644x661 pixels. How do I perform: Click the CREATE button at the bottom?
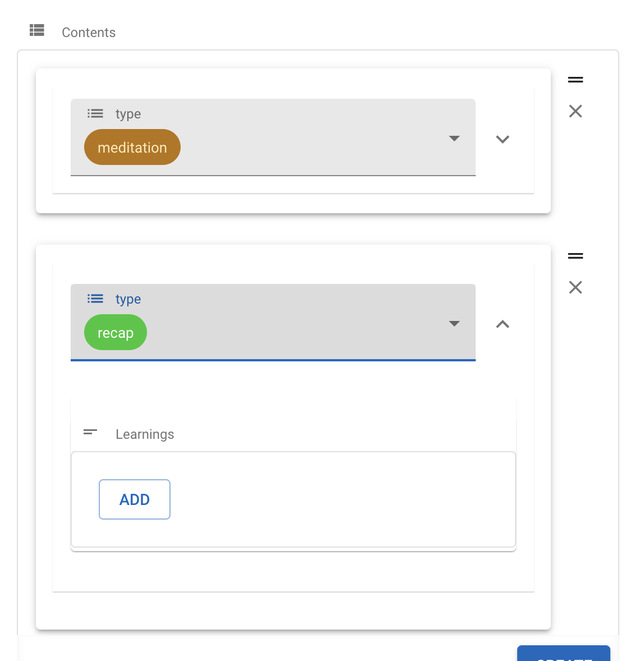[x=563, y=657]
